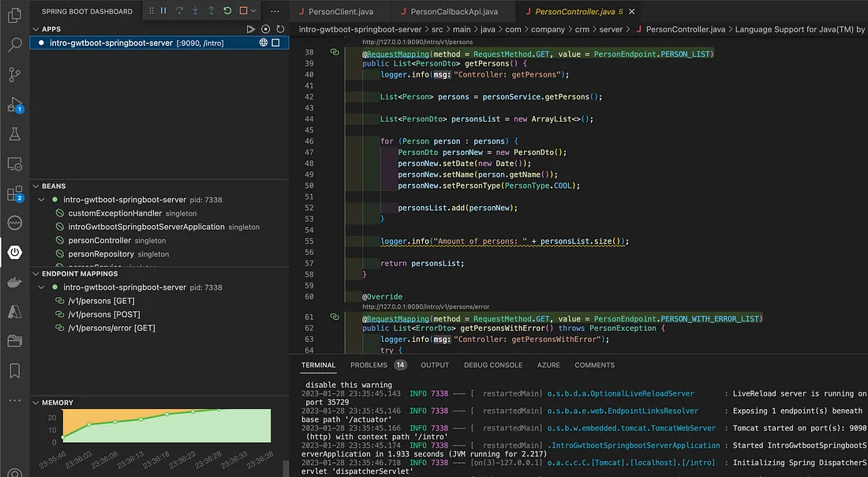Open the /v1/persons [GET] endpoint
Screen dimensions: 868x477
159,301
